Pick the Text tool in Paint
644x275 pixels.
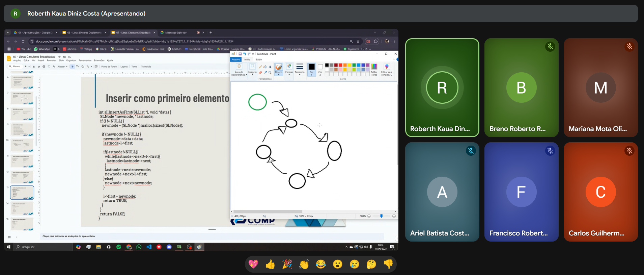pyautogui.click(x=270, y=67)
